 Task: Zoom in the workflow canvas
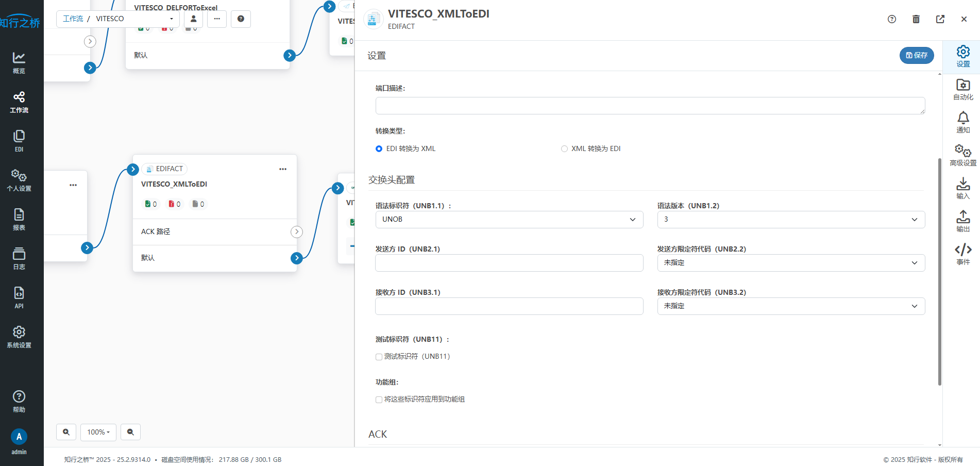(66, 432)
